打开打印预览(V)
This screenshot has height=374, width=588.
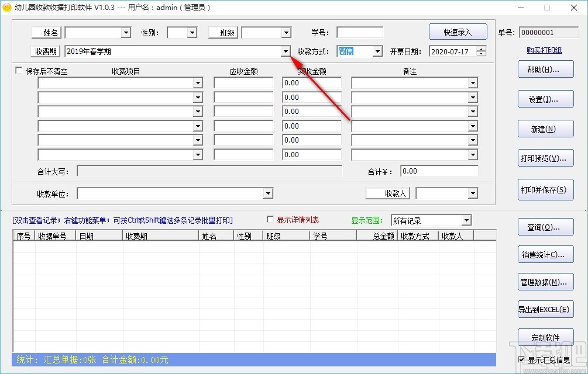point(545,158)
